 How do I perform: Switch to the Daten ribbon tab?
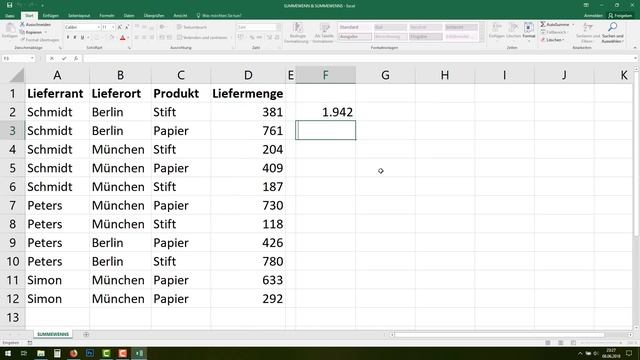tap(129, 16)
